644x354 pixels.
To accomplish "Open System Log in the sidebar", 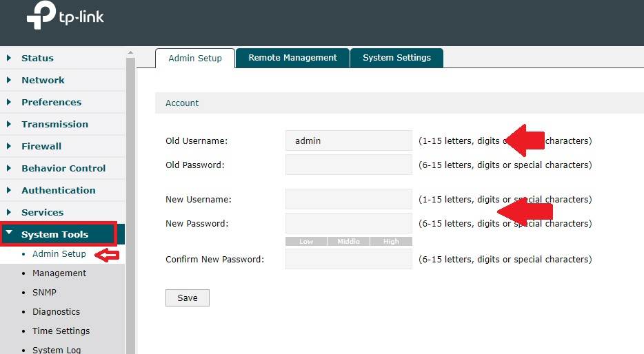I will click(x=57, y=350).
